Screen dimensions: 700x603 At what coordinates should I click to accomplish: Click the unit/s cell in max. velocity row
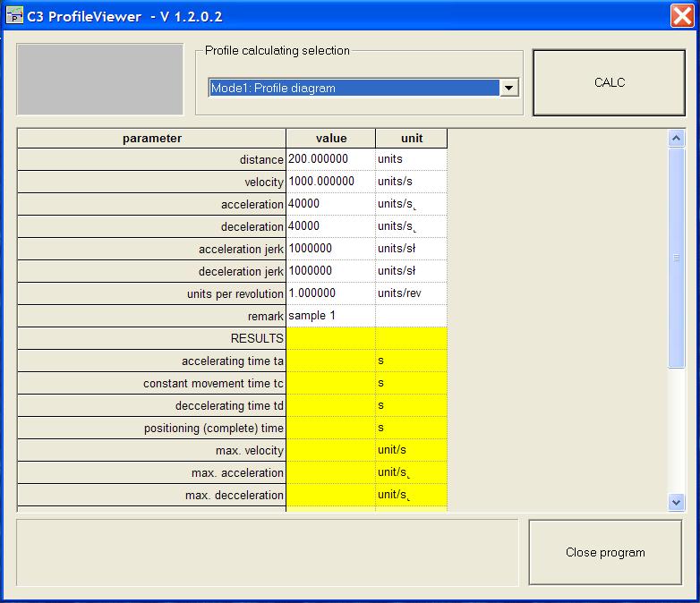(412, 450)
